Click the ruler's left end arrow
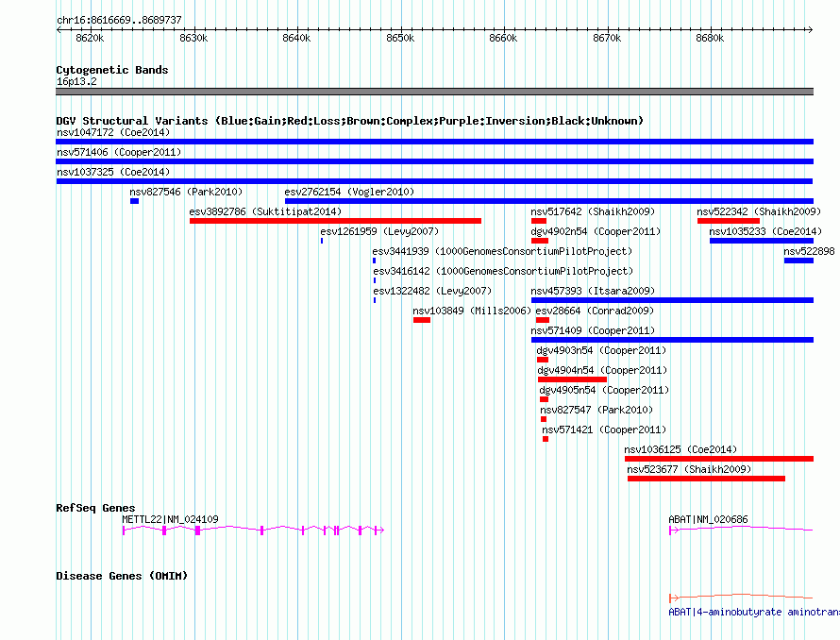 (59, 29)
